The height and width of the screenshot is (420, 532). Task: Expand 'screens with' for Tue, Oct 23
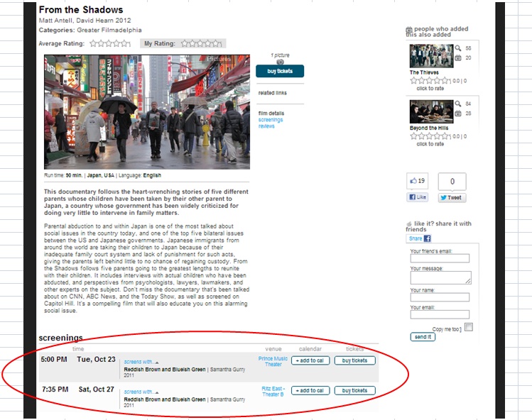(x=141, y=362)
